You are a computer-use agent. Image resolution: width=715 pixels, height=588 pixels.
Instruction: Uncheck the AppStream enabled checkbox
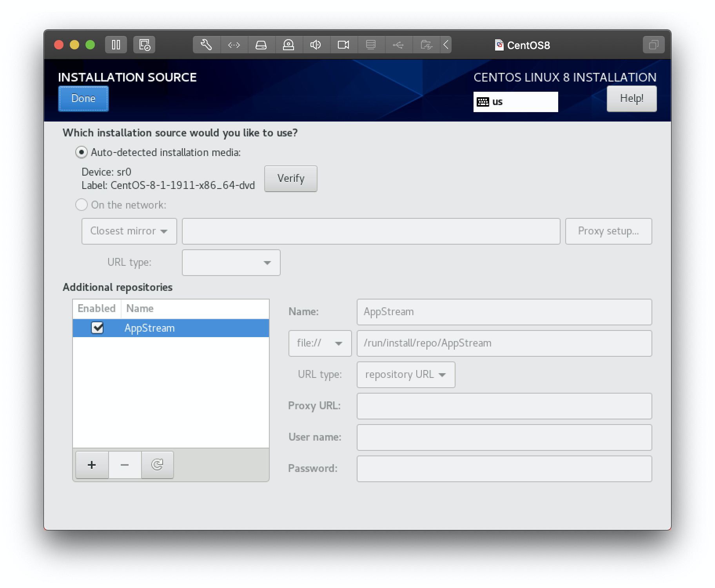pyautogui.click(x=97, y=328)
